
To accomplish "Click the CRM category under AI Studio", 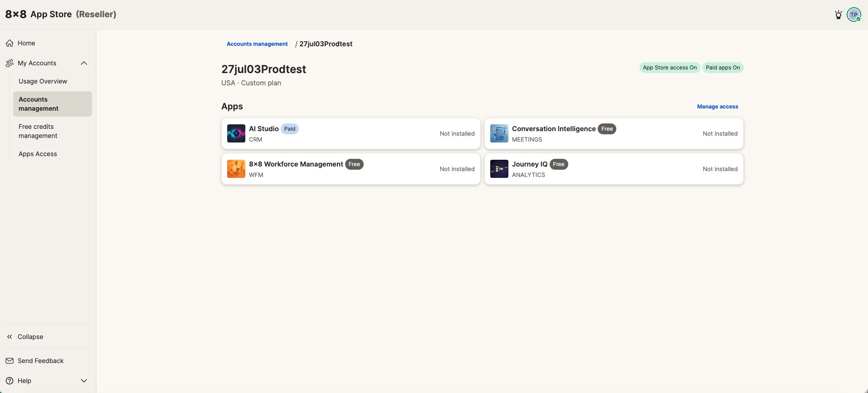I will click(255, 139).
